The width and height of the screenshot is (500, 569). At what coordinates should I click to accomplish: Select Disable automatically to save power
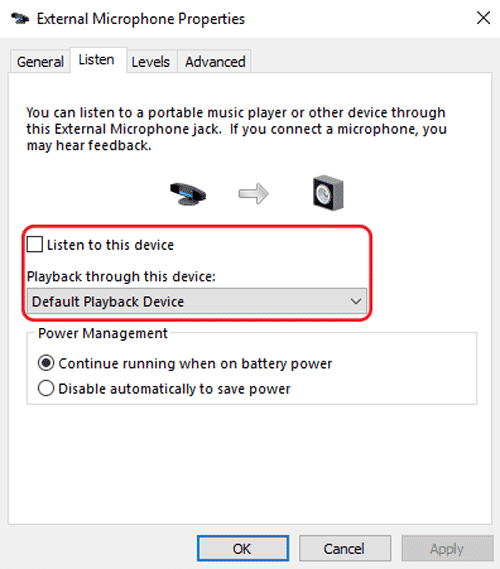[x=46, y=388]
